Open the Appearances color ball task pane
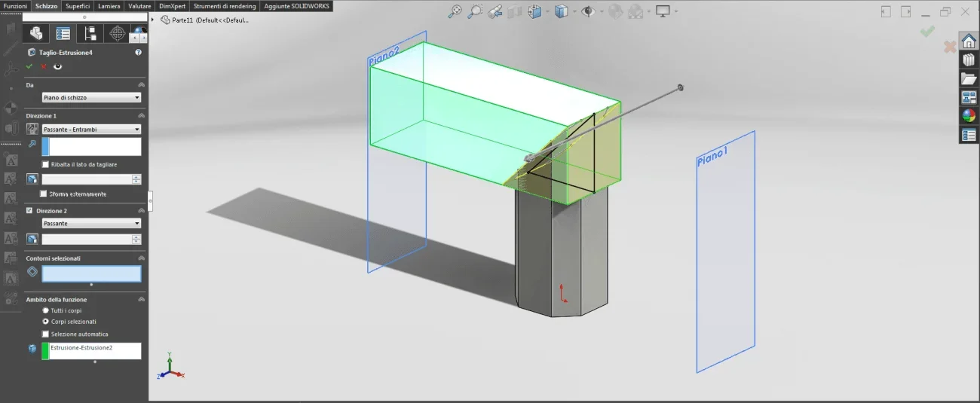This screenshot has width=980, height=403. click(x=968, y=116)
